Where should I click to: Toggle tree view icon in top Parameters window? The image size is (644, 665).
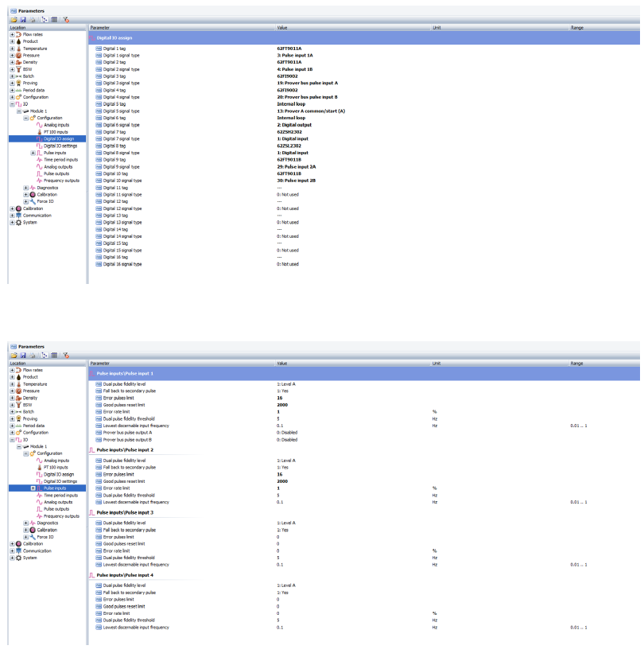pyautogui.click(x=45, y=20)
